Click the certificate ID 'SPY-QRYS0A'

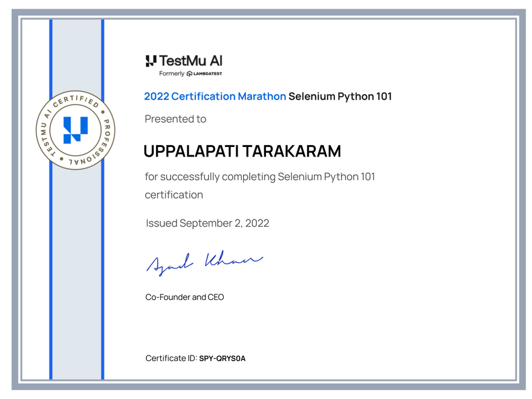(x=223, y=358)
